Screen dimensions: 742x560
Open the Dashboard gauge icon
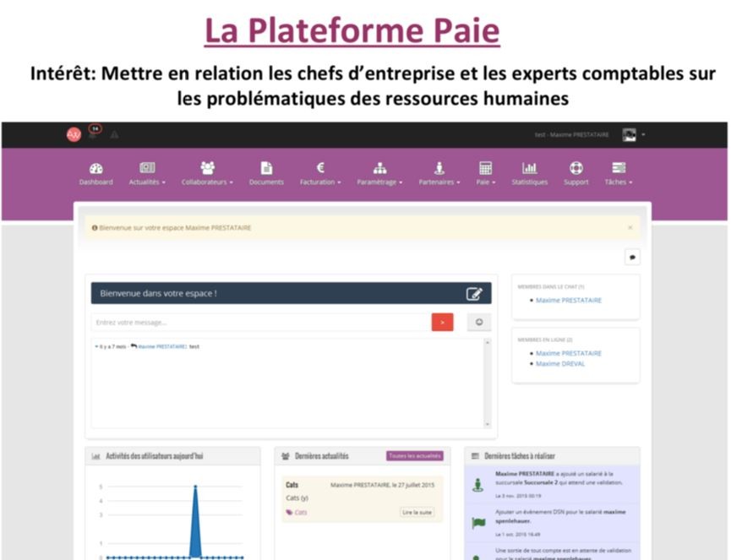[96, 168]
